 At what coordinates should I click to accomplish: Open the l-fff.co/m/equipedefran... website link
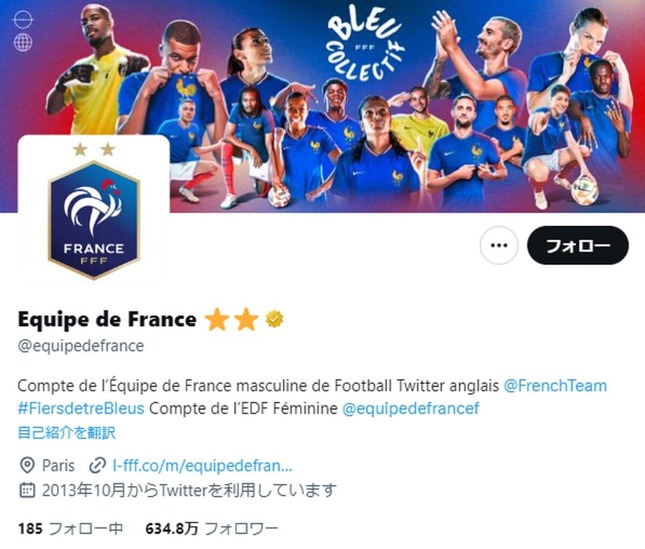[x=202, y=466]
